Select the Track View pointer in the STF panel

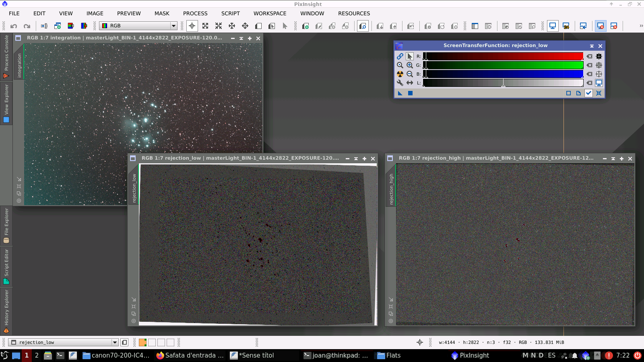point(410,56)
